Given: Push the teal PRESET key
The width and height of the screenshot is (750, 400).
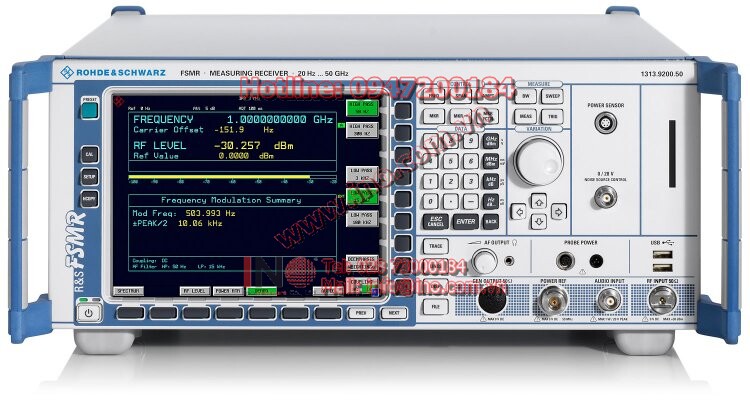Looking at the screenshot, I should [x=89, y=111].
